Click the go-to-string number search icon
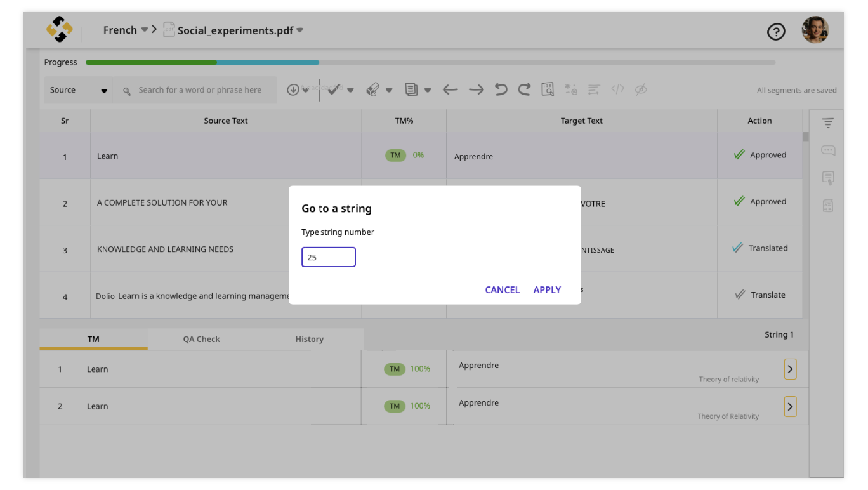Screen dimensions: 868x490 [548, 89]
